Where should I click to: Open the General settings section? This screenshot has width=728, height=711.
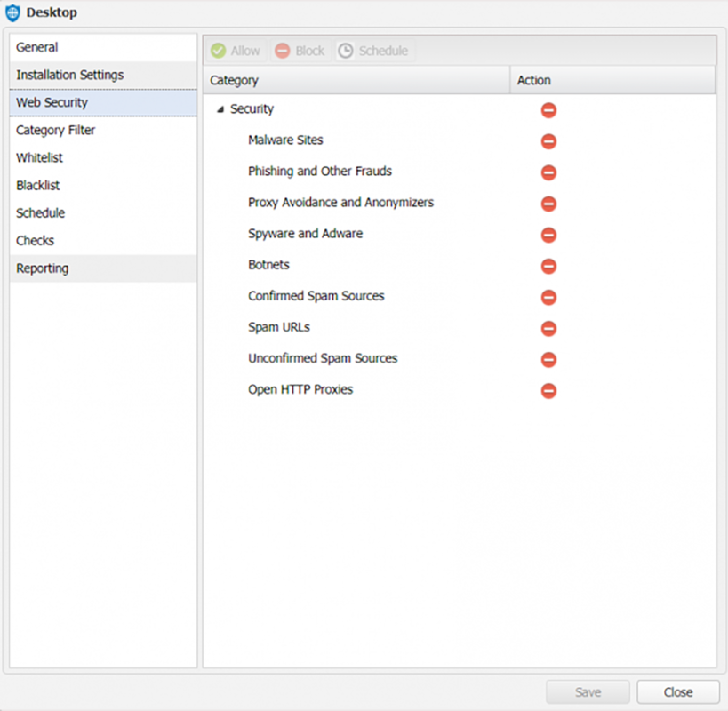[103, 47]
